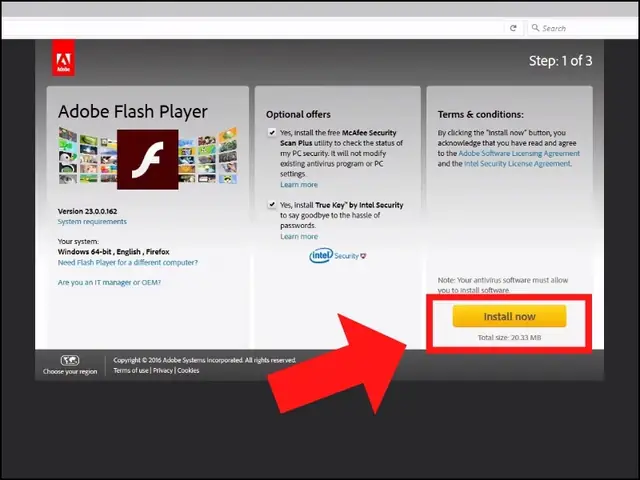Click the Windows 64-bit, English, Firefox text
The image size is (640, 480).
(113, 252)
